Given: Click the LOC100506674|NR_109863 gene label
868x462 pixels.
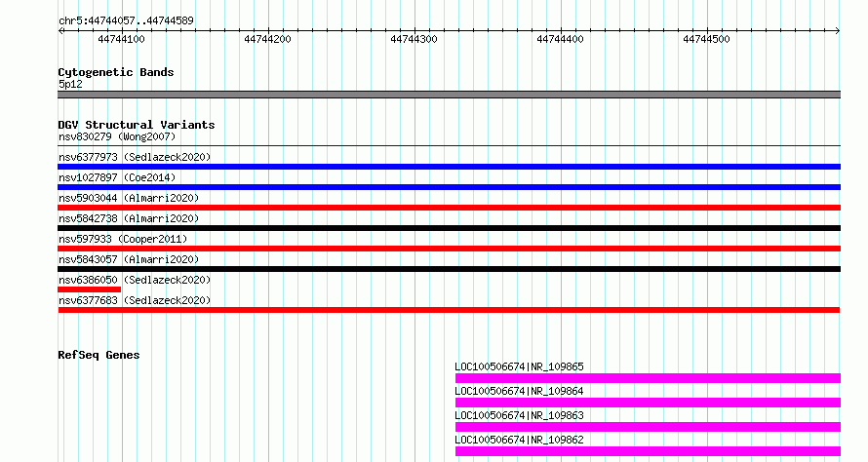Looking at the screenshot, I should [x=519, y=415].
